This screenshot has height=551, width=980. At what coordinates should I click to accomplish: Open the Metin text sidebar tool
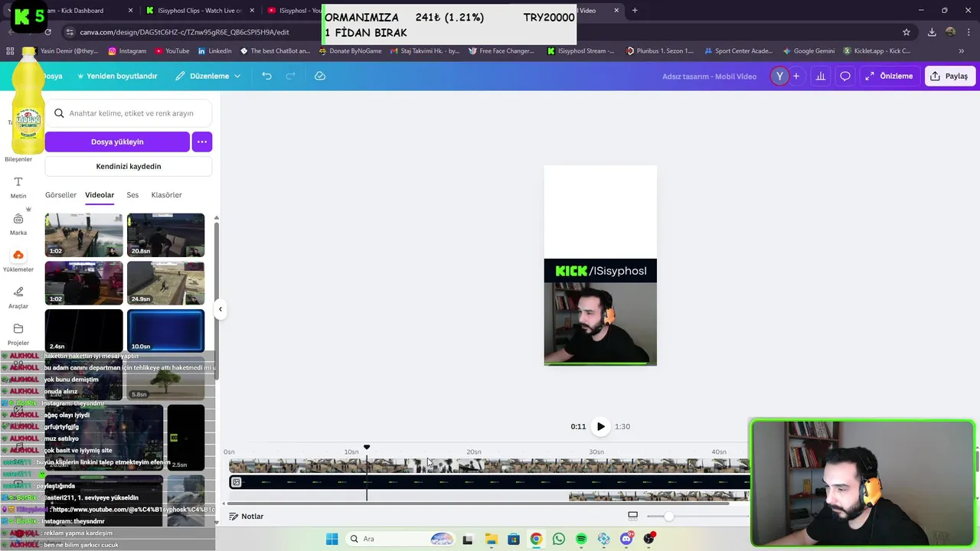point(18,187)
